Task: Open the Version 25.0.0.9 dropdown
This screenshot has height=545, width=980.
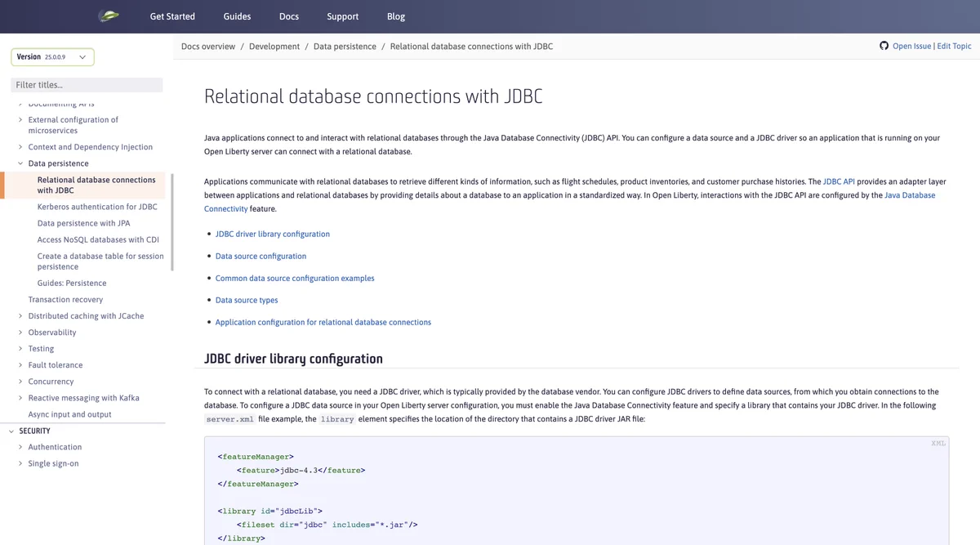Action: point(52,57)
